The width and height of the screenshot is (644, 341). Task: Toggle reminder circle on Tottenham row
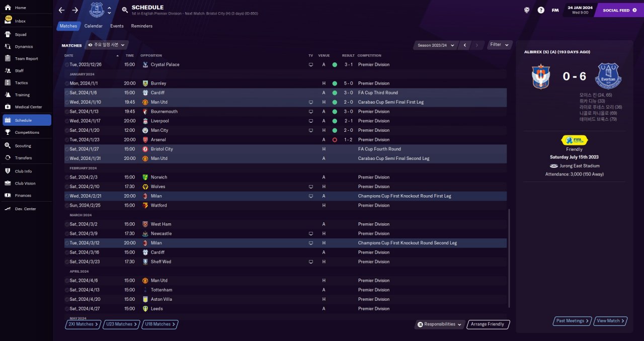[67, 290]
